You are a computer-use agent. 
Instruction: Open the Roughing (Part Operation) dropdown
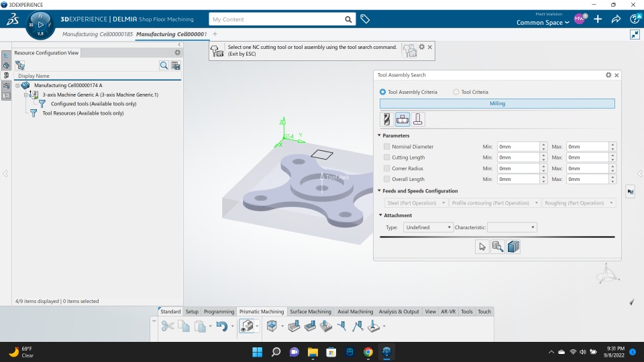[579, 203]
